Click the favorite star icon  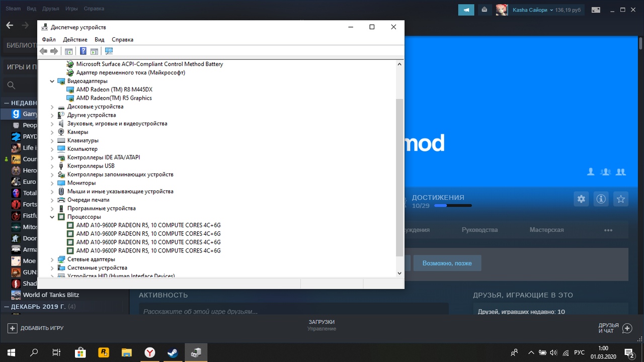[621, 199]
